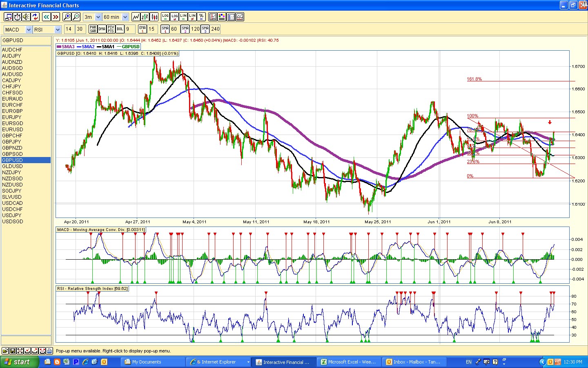Click the print icon in bottom toolbar
The image size is (588, 368).
49,351
